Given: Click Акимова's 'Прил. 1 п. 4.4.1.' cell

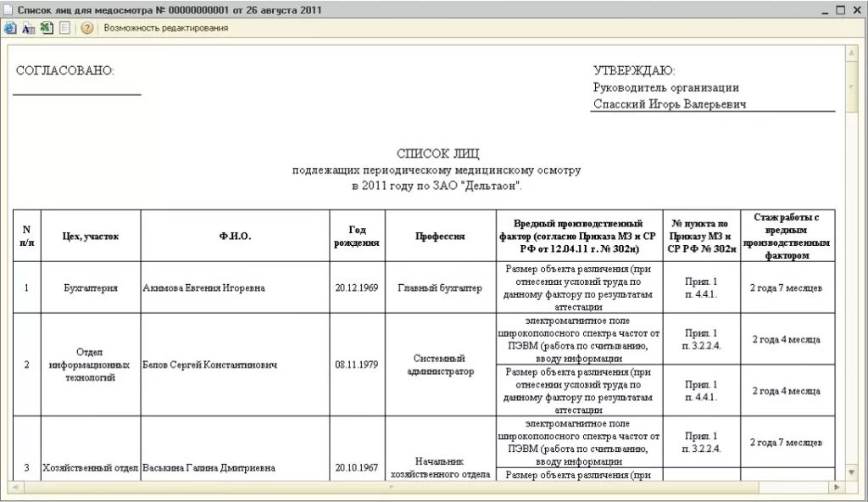Looking at the screenshot, I should pos(701,287).
